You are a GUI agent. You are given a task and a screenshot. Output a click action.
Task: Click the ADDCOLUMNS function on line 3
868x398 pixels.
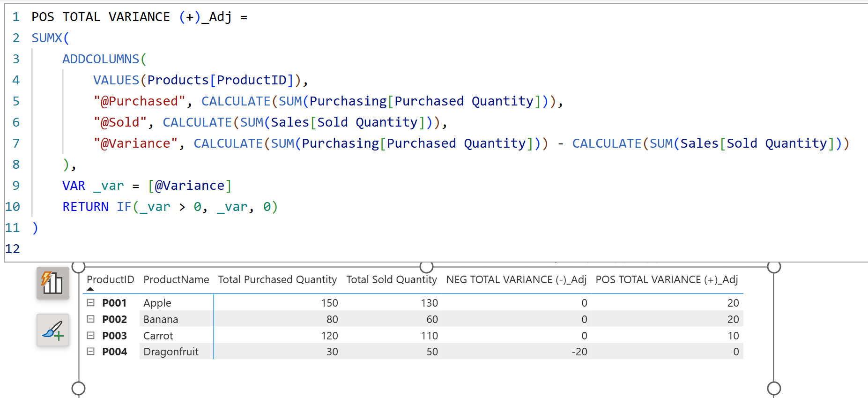point(101,59)
